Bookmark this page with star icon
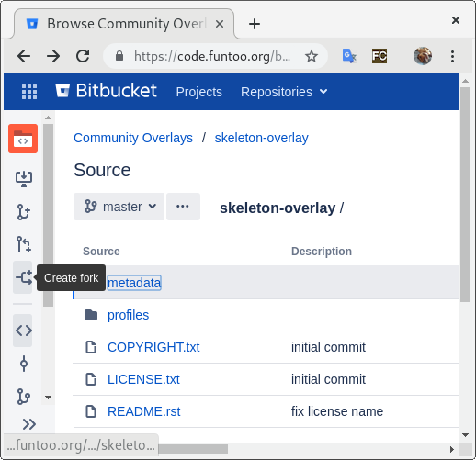This screenshot has height=460, width=476. [x=312, y=56]
